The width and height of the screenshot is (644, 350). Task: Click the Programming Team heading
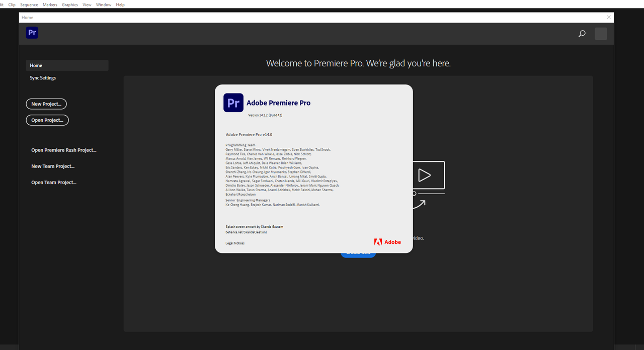coord(240,145)
